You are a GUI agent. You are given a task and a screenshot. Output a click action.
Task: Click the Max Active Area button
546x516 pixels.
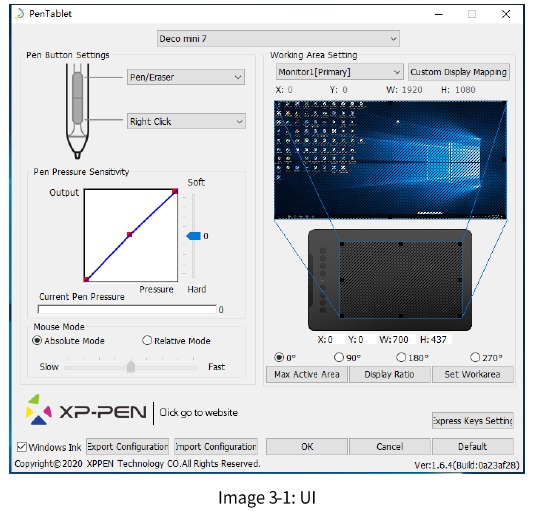point(307,374)
